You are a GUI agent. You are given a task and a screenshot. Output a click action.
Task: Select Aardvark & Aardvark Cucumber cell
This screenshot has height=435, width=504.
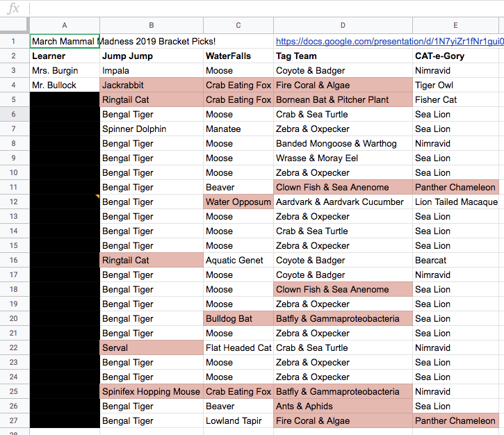[343, 202]
